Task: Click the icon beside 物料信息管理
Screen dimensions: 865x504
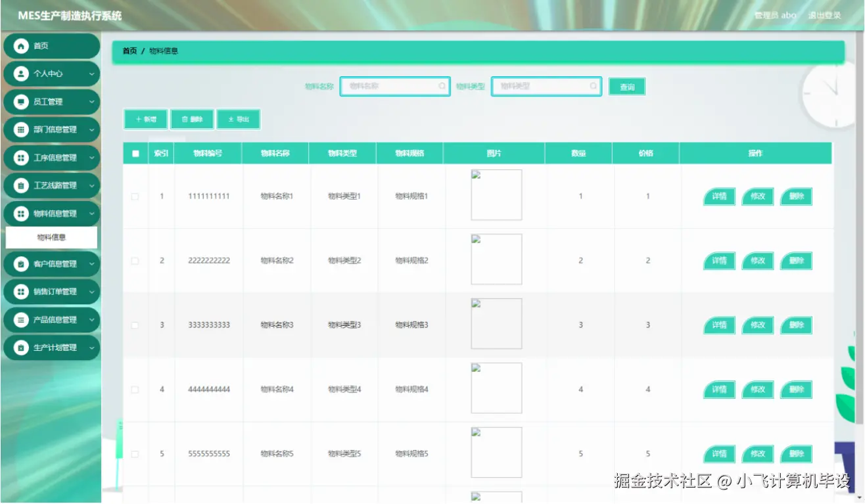Action: tap(21, 214)
